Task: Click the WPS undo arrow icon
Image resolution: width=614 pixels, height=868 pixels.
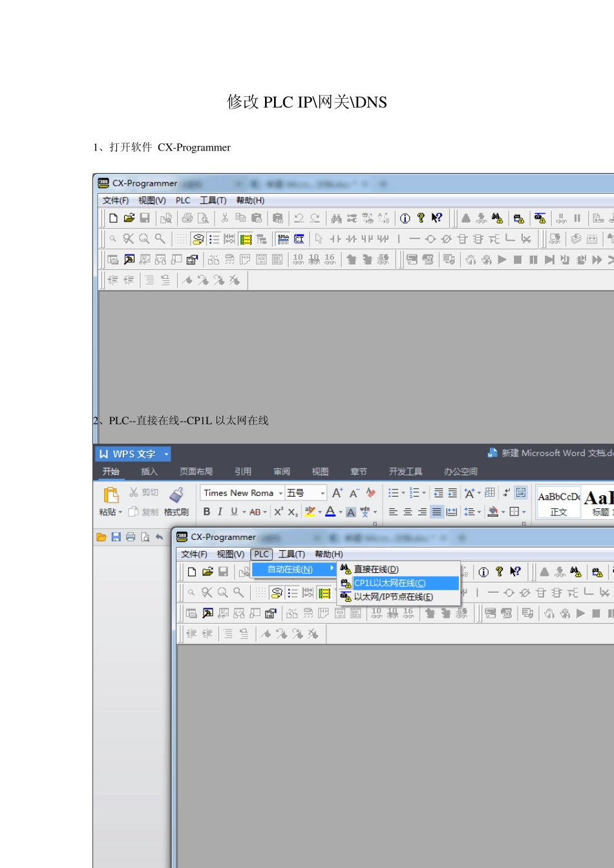Action: click(159, 537)
